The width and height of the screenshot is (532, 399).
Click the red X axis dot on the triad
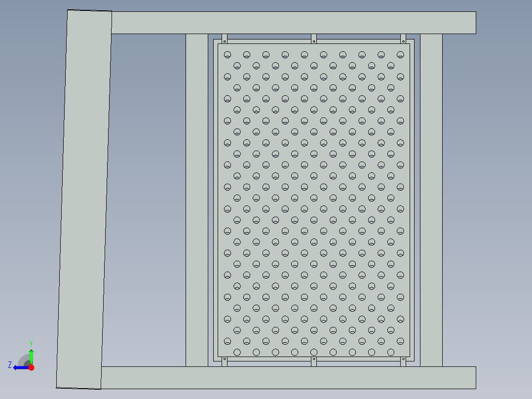click(31, 367)
